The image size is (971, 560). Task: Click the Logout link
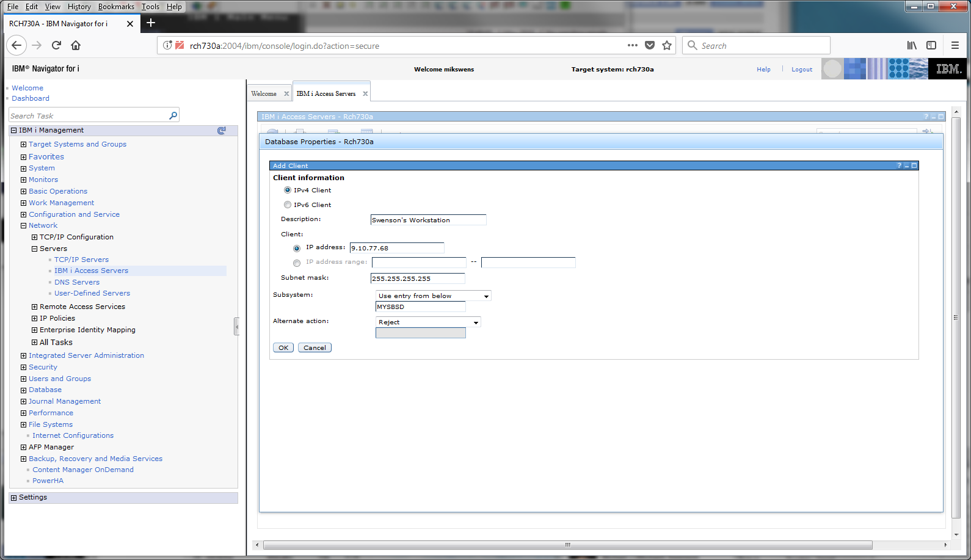[802, 70]
